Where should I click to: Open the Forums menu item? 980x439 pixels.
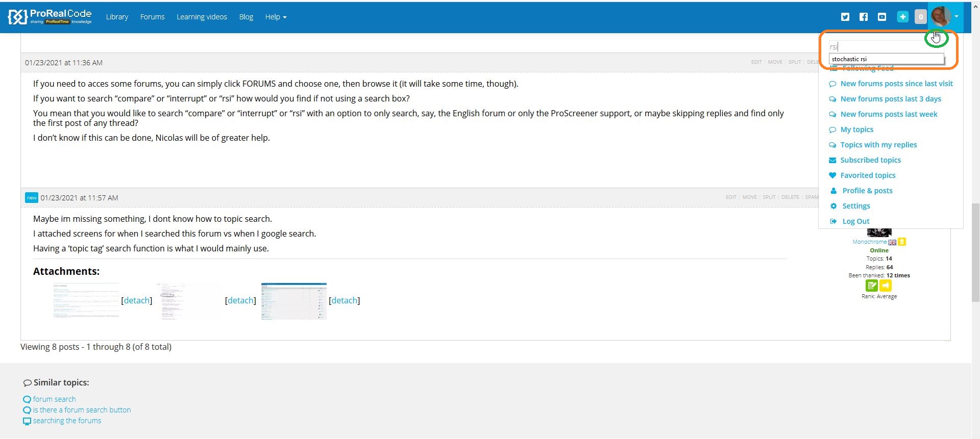152,17
